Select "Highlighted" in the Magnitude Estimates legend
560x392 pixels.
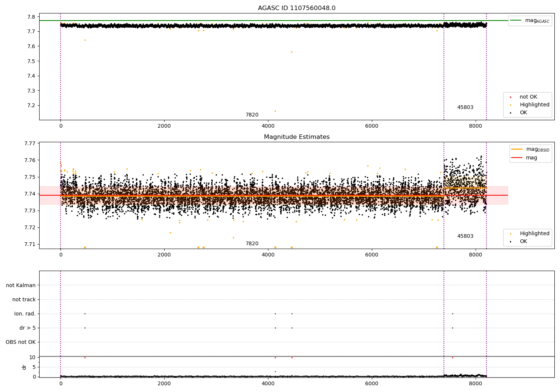(x=534, y=234)
